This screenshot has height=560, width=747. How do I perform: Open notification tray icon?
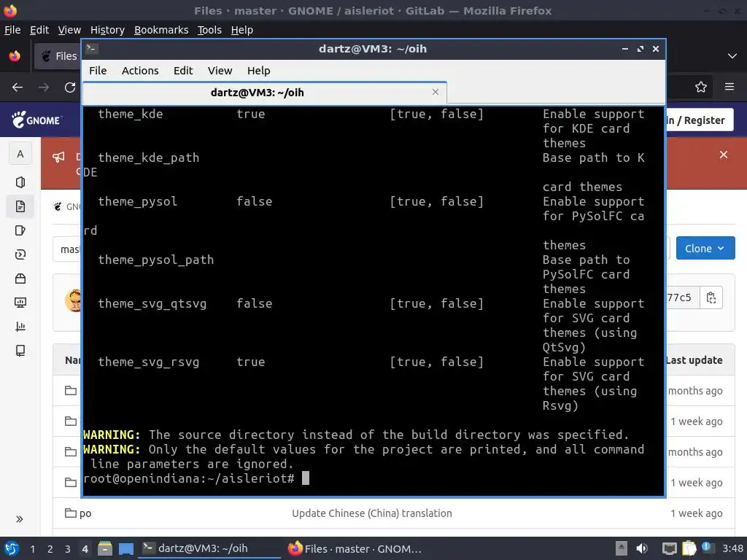[x=707, y=548]
